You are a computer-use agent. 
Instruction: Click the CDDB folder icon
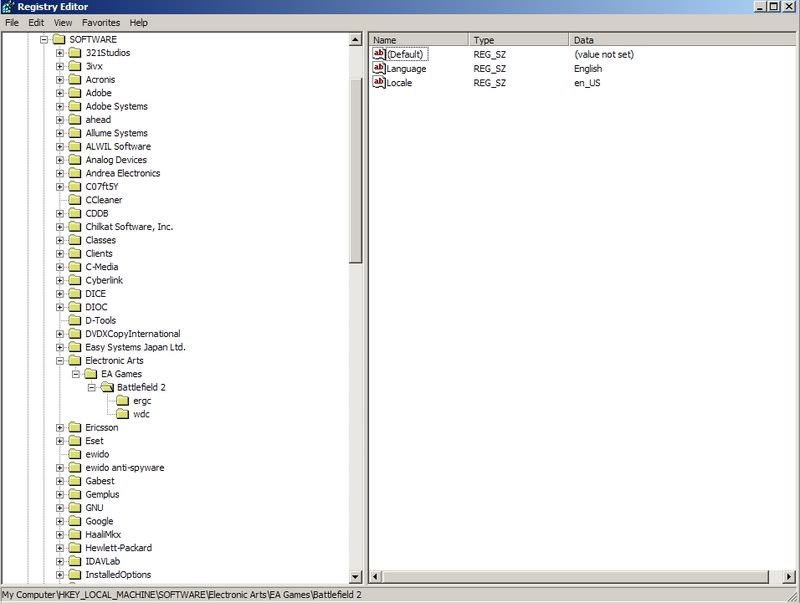pos(75,213)
